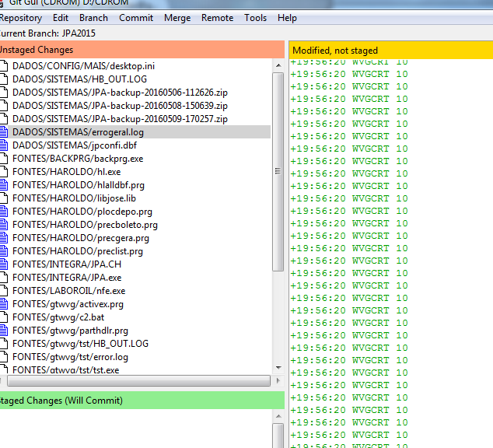The height and width of the screenshot is (448, 493).
Task: Select DADOS/SISTEMAS/HB_OUT.LOG file name
Action: pos(79,79)
